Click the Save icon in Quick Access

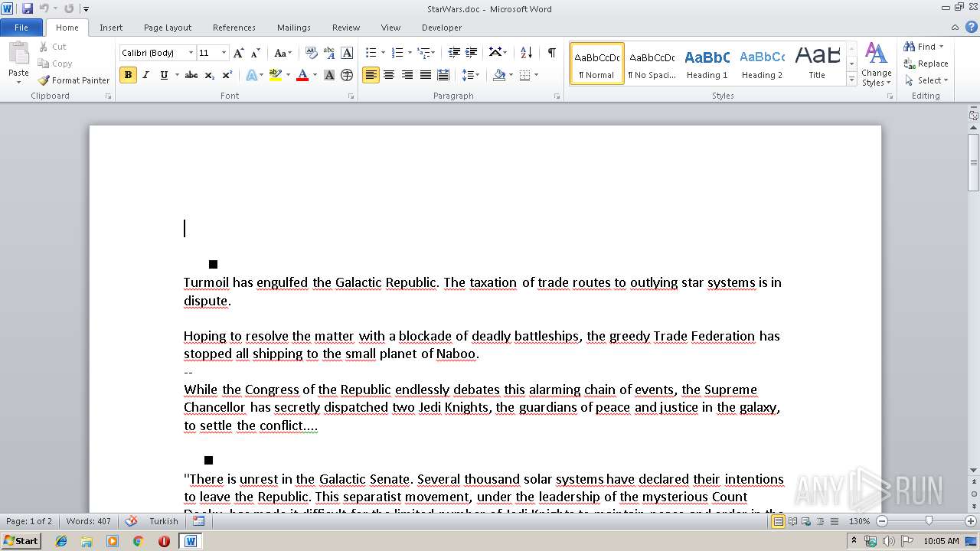28,8
